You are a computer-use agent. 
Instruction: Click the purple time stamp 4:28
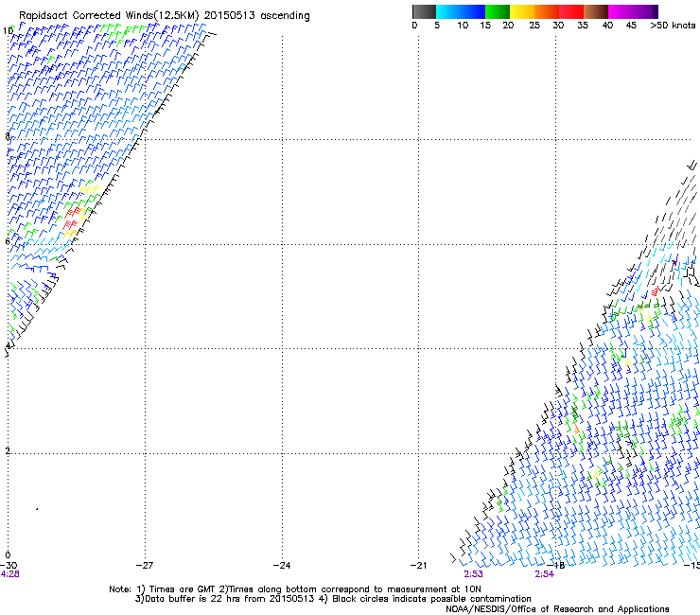click(x=9, y=574)
